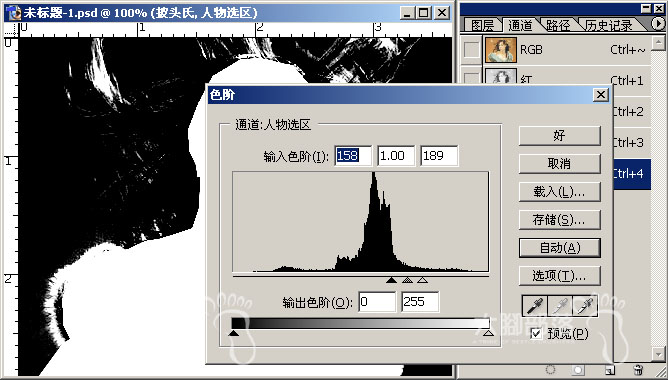Click the palette scrollbar down arrow
The width and height of the screenshot is (668, 380).
pyautogui.click(x=658, y=354)
